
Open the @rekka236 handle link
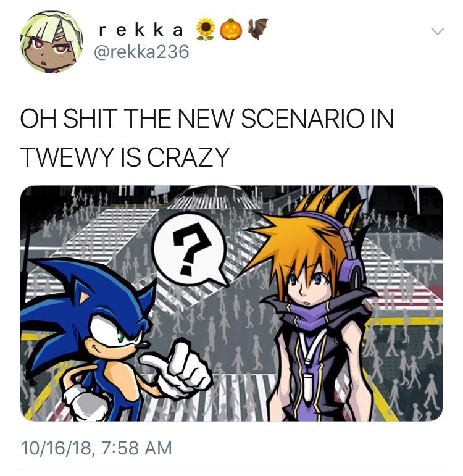141,52
